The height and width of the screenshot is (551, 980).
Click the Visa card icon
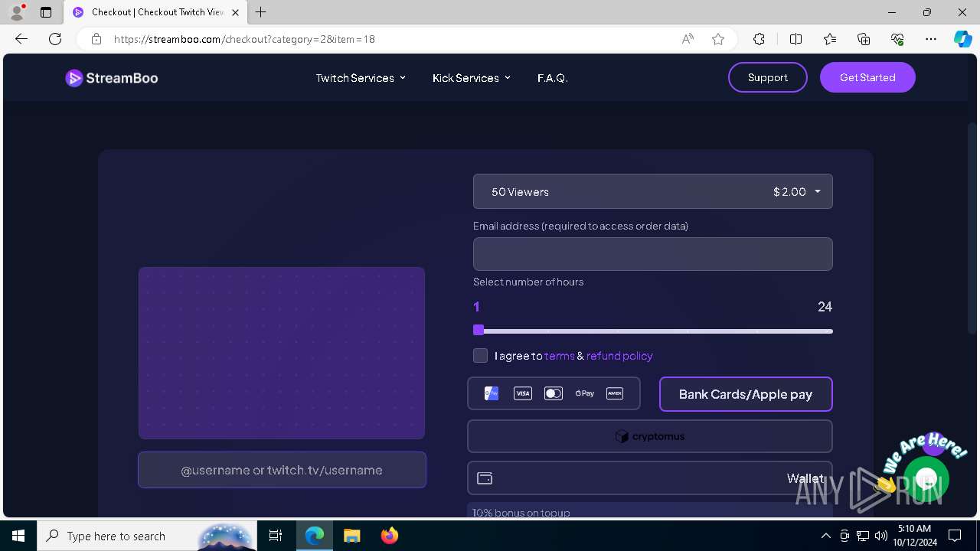(523, 393)
